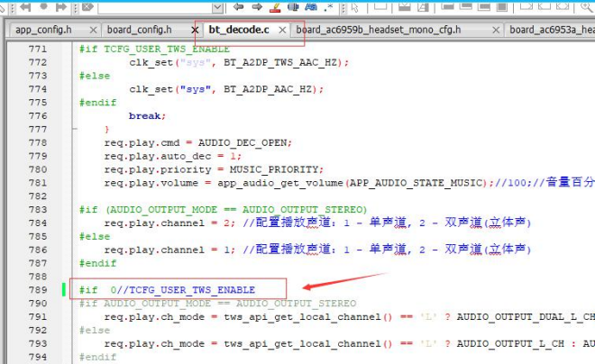Viewport: 595px width, 364px height.
Task: Click MUSIC_PRIORITY on line 780
Action: click(273, 169)
